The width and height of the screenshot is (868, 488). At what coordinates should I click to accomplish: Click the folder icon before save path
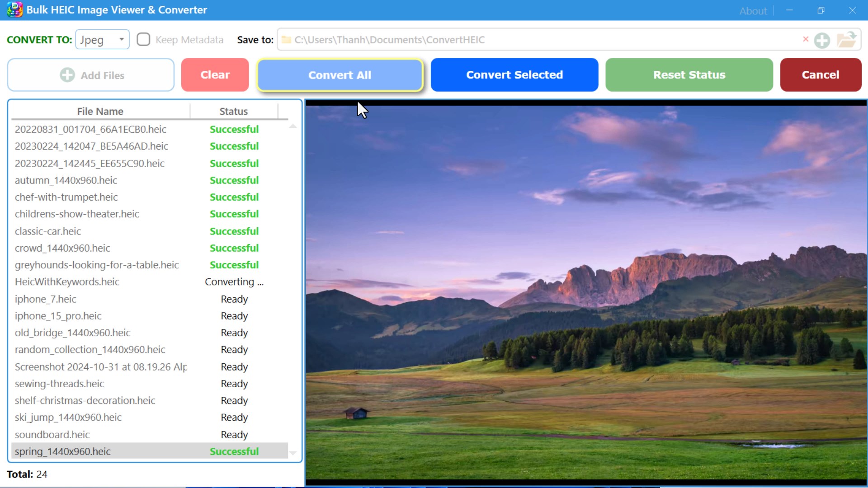pos(286,40)
